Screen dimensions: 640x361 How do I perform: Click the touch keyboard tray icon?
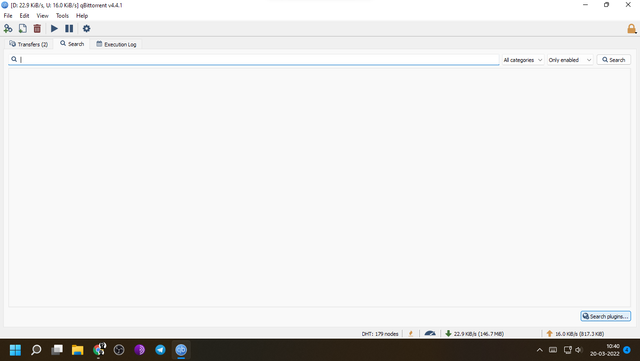(553, 350)
